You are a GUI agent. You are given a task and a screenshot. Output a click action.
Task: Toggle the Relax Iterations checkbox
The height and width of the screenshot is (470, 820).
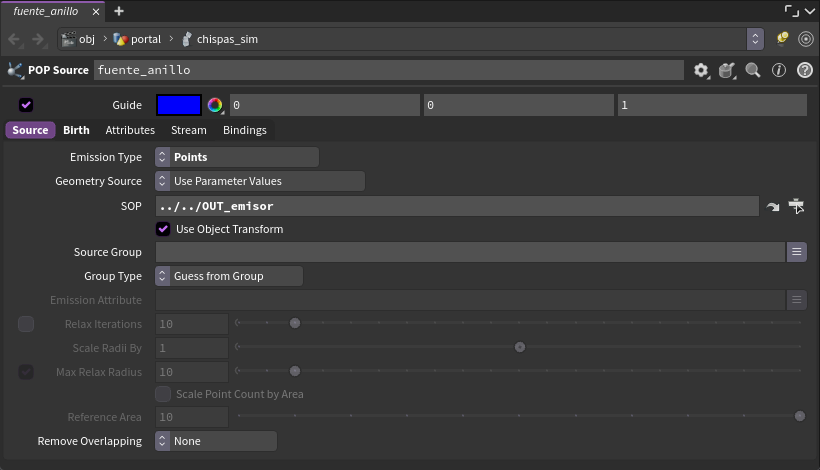click(x=26, y=324)
